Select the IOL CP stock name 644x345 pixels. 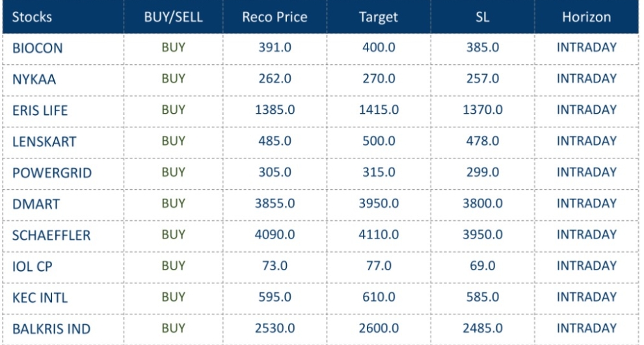click(x=31, y=267)
